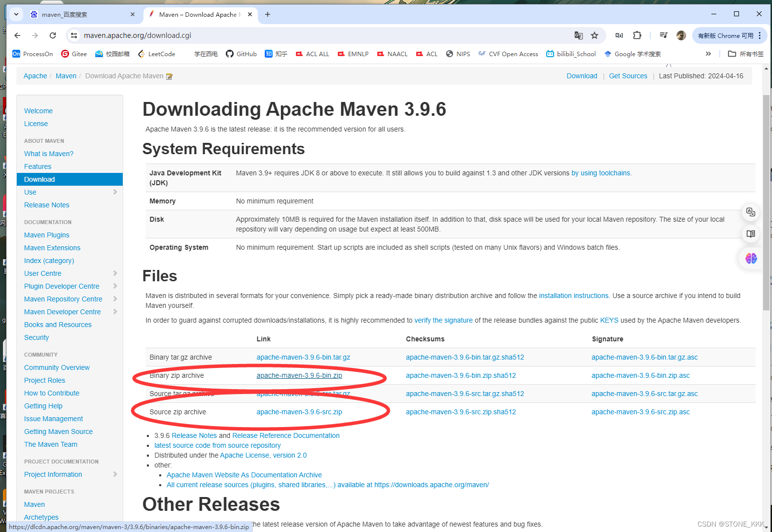Download apache-maven-3.9.6-bin.zip
The image size is (772, 532).
299,375
